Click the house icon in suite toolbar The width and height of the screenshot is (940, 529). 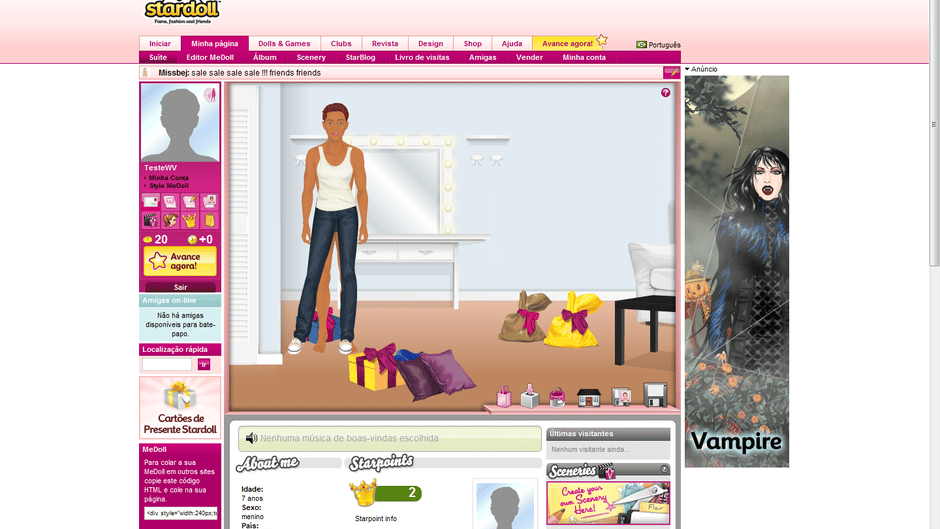click(x=589, y=398)
